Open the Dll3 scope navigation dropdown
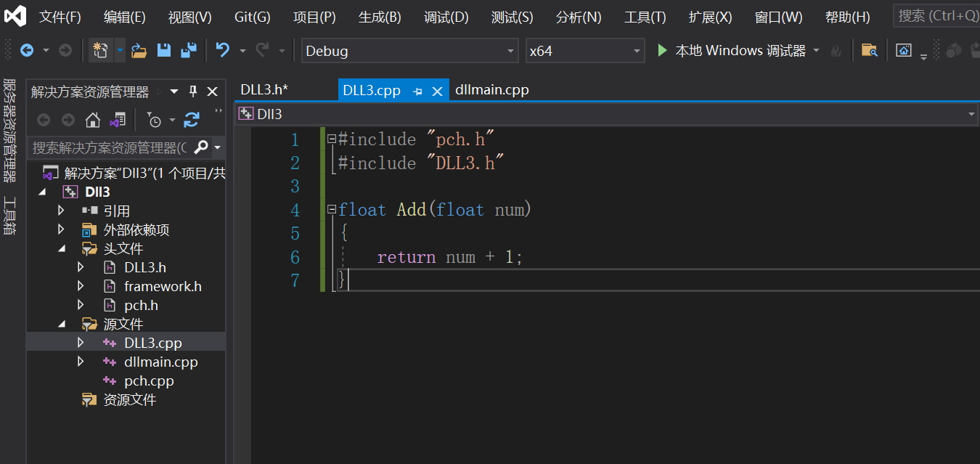The height and width of the screenshot is (464, 980). coord(972,114)
